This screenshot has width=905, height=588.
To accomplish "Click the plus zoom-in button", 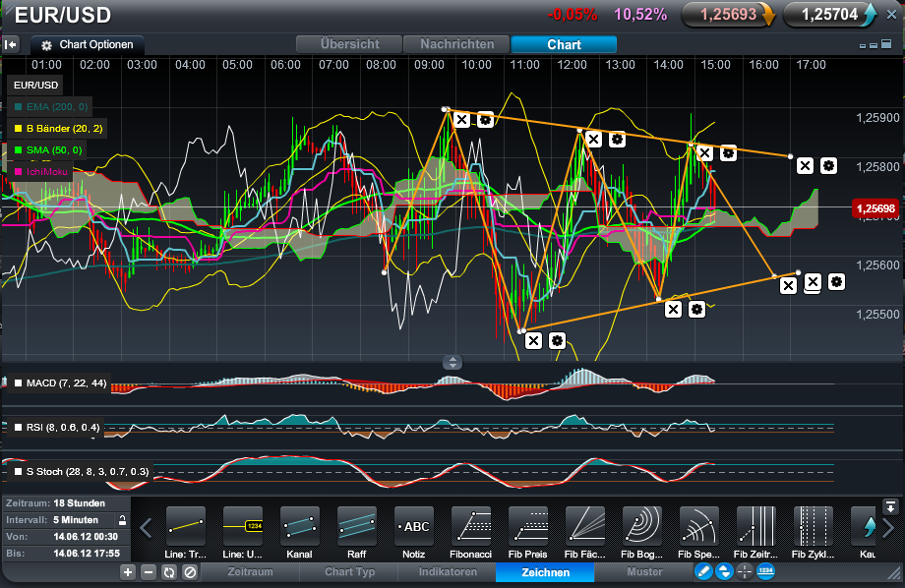I will click(128, 572).
